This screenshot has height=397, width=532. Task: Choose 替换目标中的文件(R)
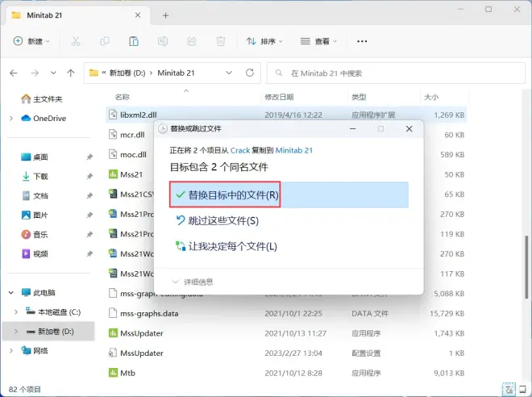coord(289,195)
